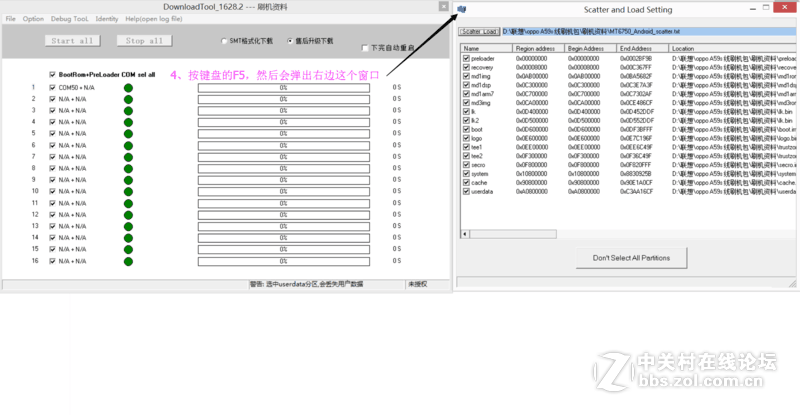Uncheck the userdata partition
The width and height of the screenshot is (800, 415).
click(466, 192)
